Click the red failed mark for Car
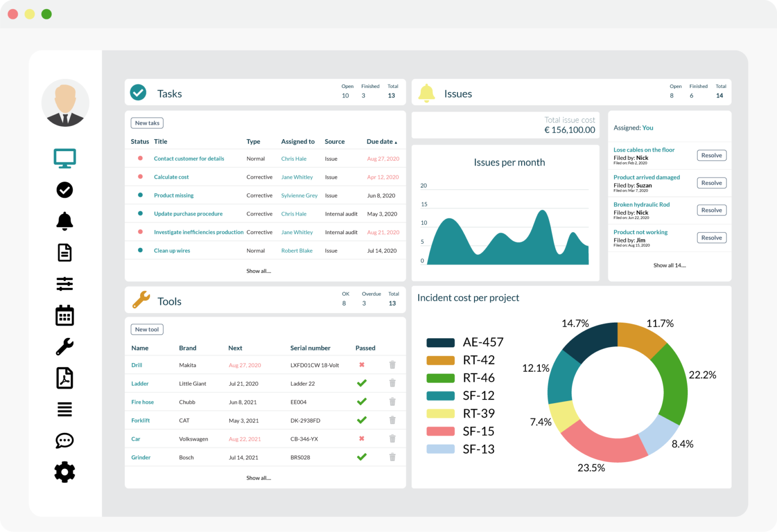This screenshot has height=532, width=777. pos(361,438)
